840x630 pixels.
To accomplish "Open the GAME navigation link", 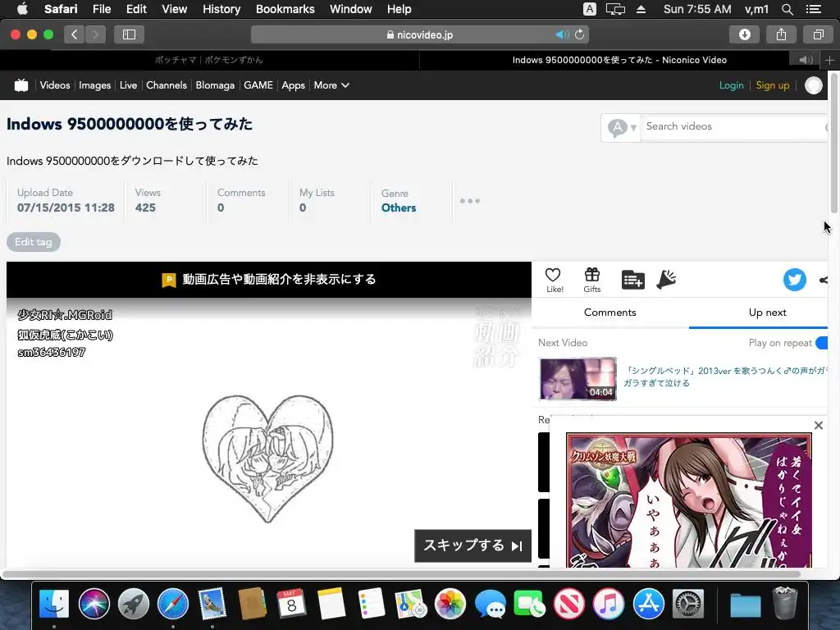I will pyautogui.click(x=258, y=85).
